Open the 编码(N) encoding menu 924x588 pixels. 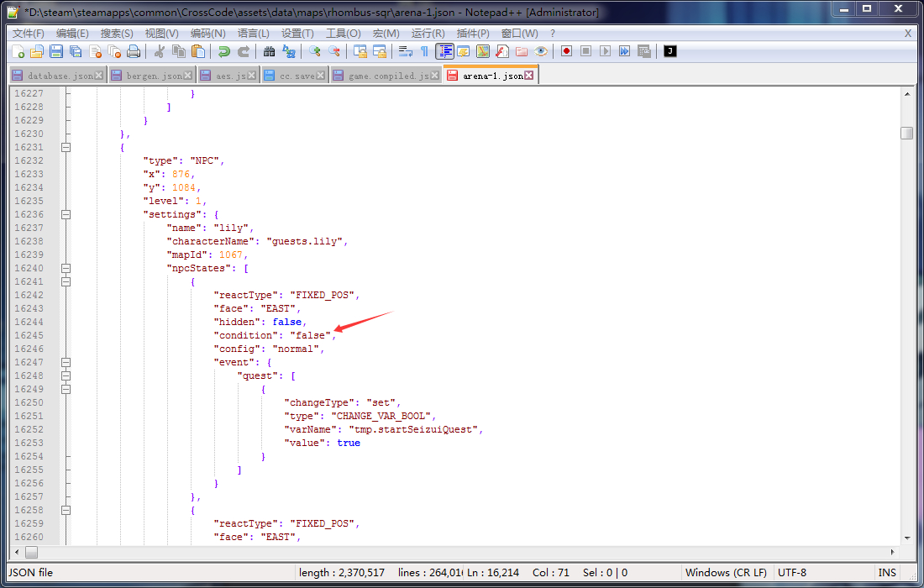(x=207, y=33)
